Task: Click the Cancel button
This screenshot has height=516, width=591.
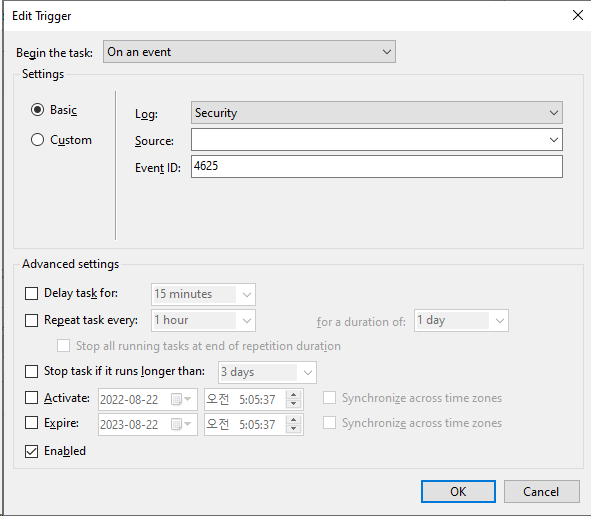Action: tap(542, 492)
